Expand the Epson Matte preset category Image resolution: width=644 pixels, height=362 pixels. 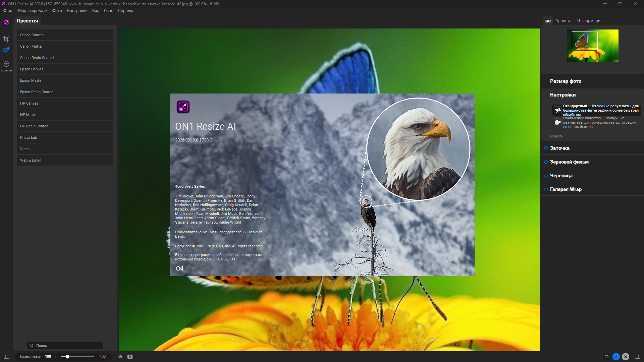65,80
